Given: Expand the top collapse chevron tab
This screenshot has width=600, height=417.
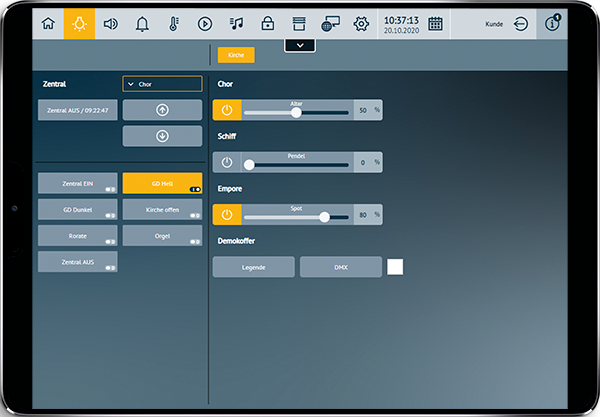Looking at the screenshot, I should (x=300, y=46).
